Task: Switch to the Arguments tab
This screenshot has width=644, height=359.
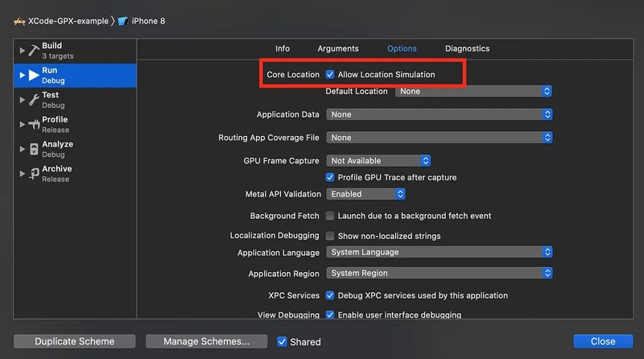Action: click(338, 48)
